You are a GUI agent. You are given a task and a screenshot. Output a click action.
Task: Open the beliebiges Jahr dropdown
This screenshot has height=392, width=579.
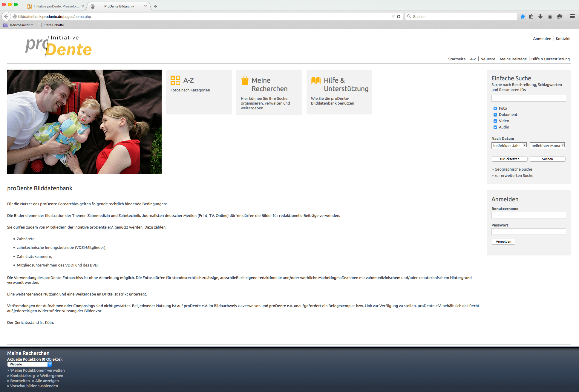(x=509, y=146)
